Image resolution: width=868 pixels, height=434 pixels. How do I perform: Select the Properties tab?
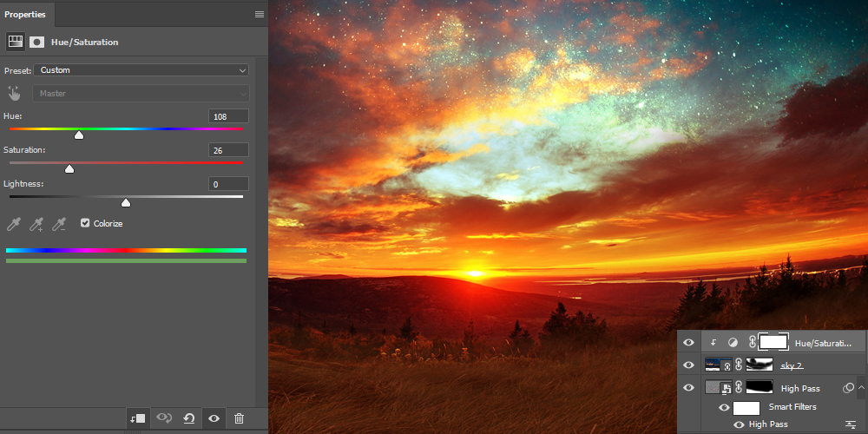click(x=28, y=15)
